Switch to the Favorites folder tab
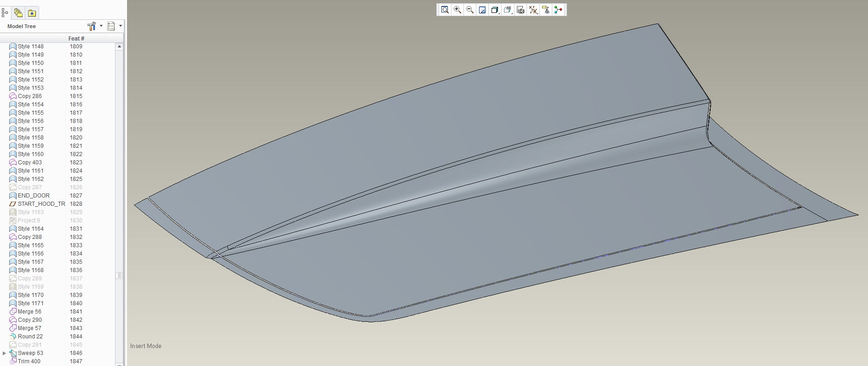 32,13
